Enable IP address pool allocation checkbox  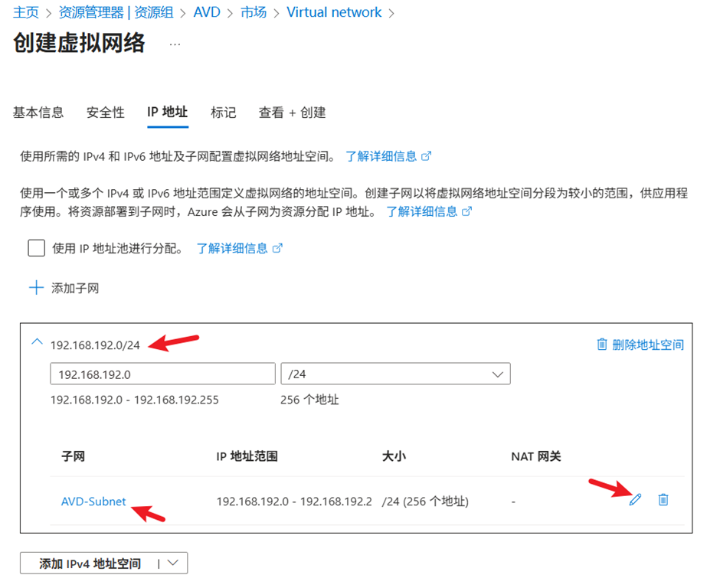pos(36,248)
